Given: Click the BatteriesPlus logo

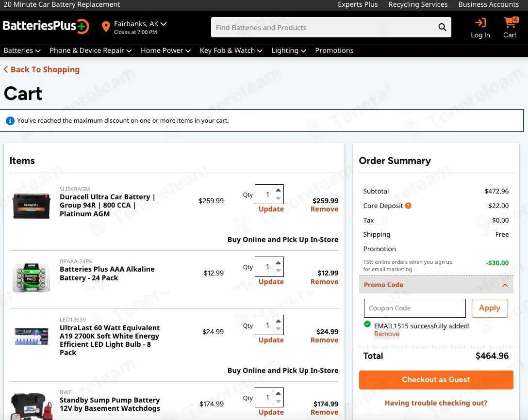Looking at the screenshot, I should tap(46, 26).
